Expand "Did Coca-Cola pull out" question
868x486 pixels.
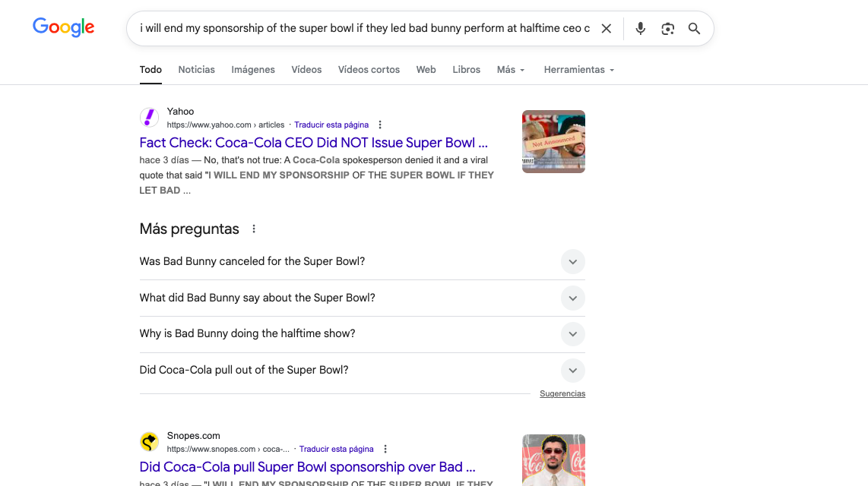point(572,370)
